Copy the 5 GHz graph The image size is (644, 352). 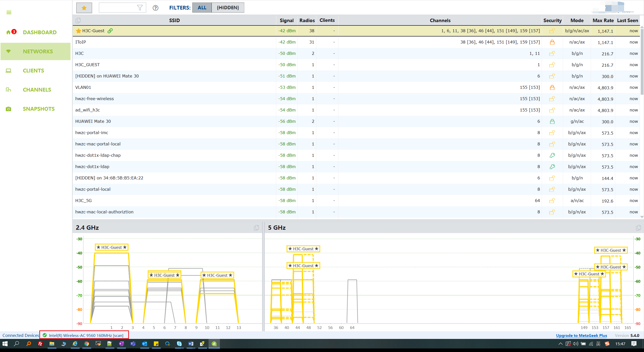point(638,228)
